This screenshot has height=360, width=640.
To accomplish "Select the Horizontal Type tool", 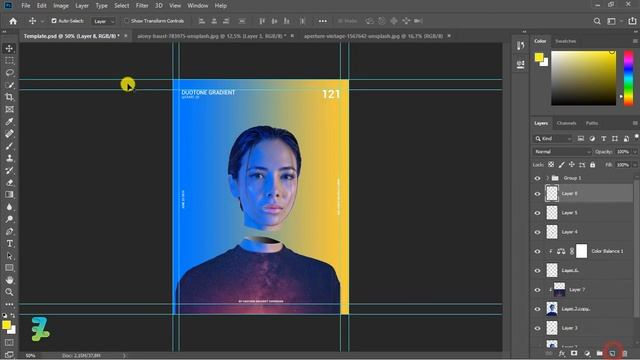I will coord(9,244).
